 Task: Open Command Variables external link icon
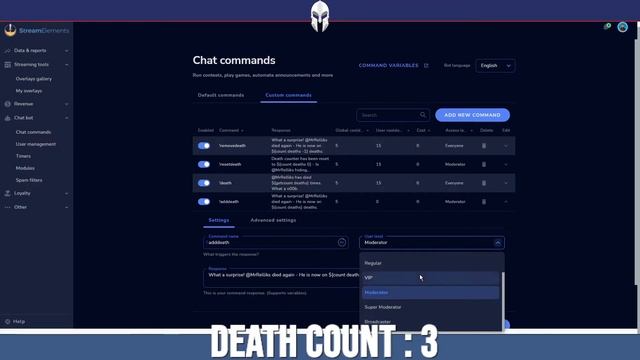tap(426, 65)
